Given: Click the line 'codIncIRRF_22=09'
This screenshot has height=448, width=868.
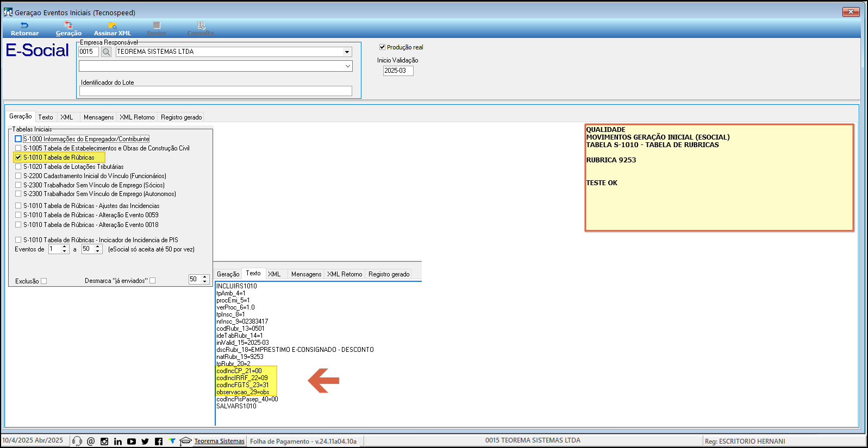Looking at the screenshot, I should point(242,378).
